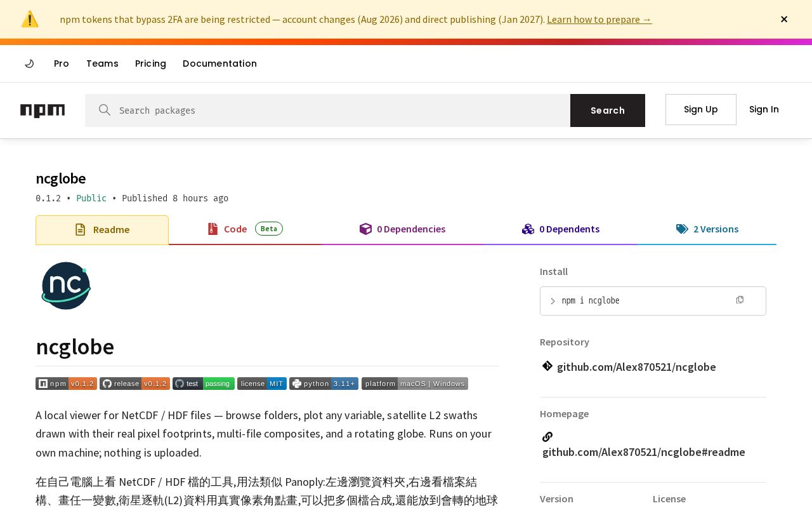Open the 0 Dependencies tab
Screen dimensions: 812x508
coord(402,229)
